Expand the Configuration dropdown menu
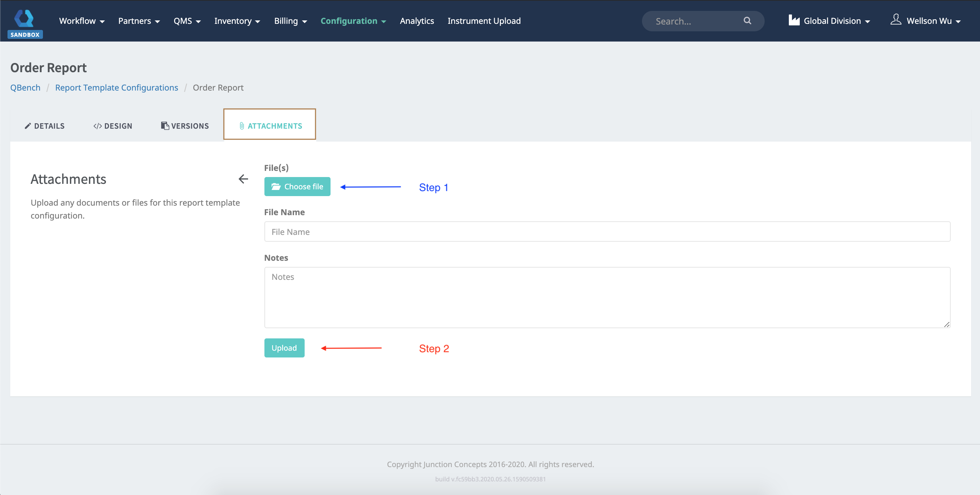The image size is (980, 495). 353,21
